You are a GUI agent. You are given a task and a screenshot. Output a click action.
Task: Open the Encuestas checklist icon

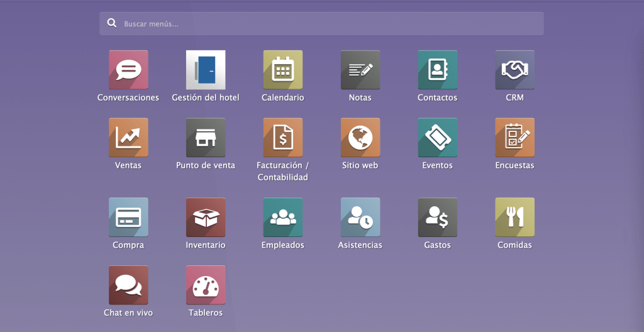pos(514,138)
